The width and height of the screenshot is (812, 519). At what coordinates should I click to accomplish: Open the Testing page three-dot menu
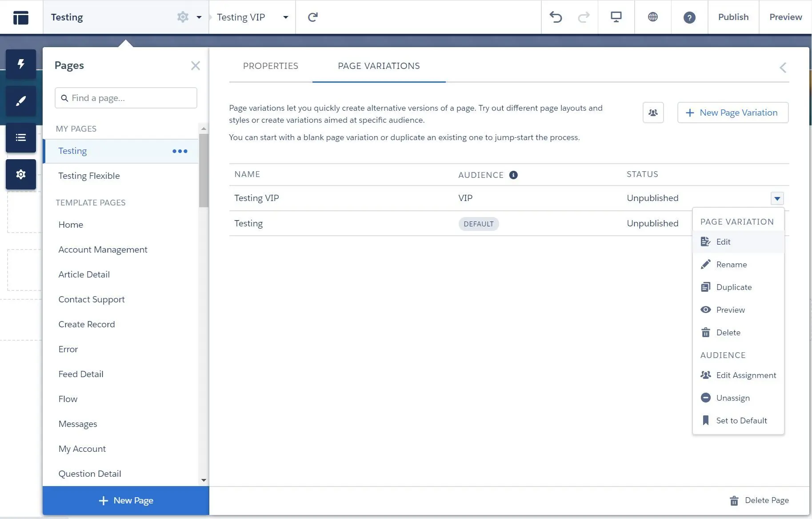[x=180, y=151]
